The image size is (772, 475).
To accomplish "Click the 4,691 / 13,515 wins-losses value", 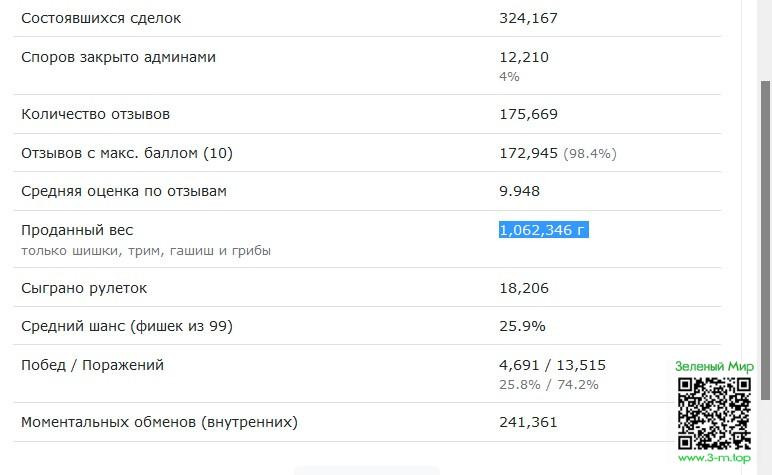I will tap(552, 365).
